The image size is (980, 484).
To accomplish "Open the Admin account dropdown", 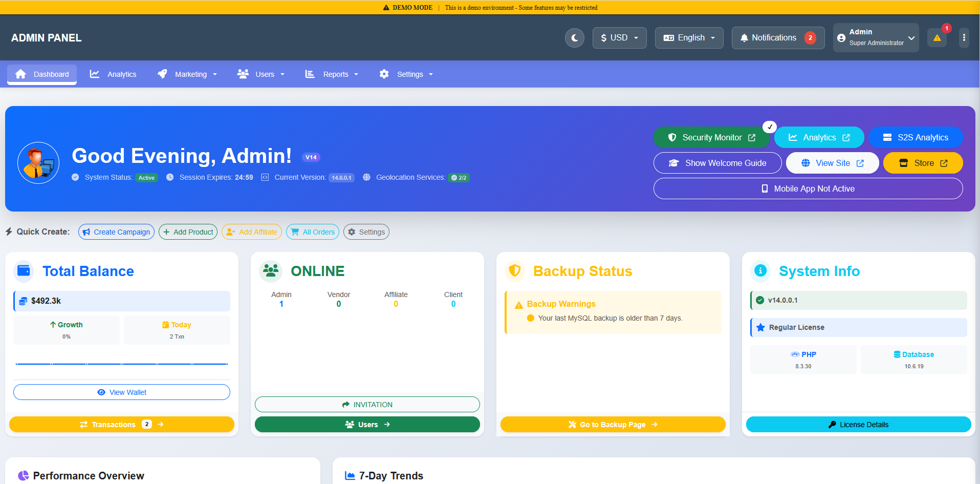I will [876, 38].
